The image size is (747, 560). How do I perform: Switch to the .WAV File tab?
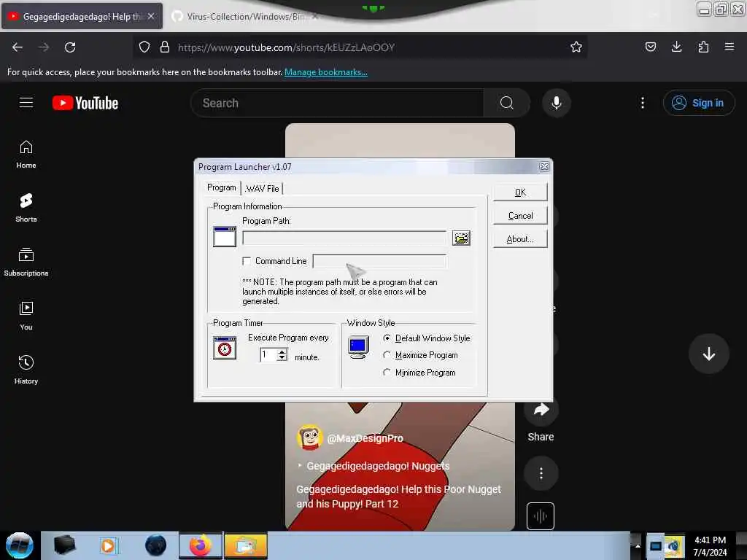coord(262,189)
